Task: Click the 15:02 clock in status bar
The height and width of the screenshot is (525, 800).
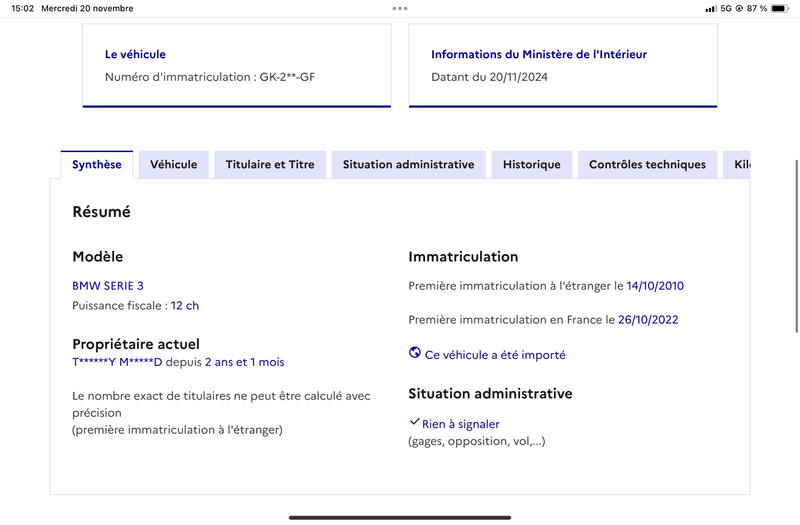Action: (x=22, y=8)
